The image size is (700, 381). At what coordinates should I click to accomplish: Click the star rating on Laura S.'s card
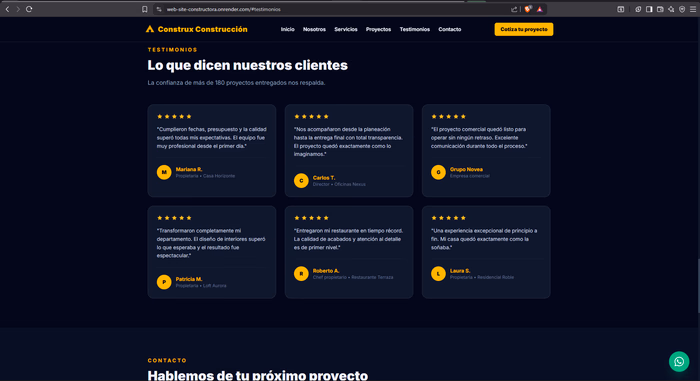click(448, 218)
